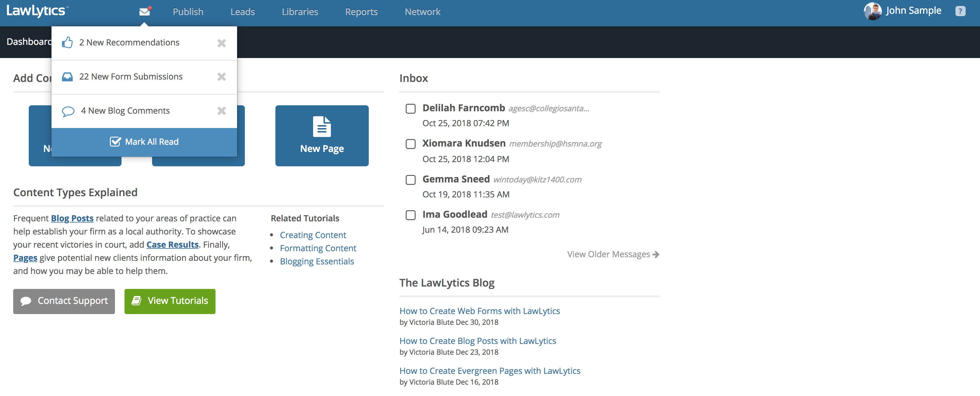Open the John Sample account menu

click(913, 11)
